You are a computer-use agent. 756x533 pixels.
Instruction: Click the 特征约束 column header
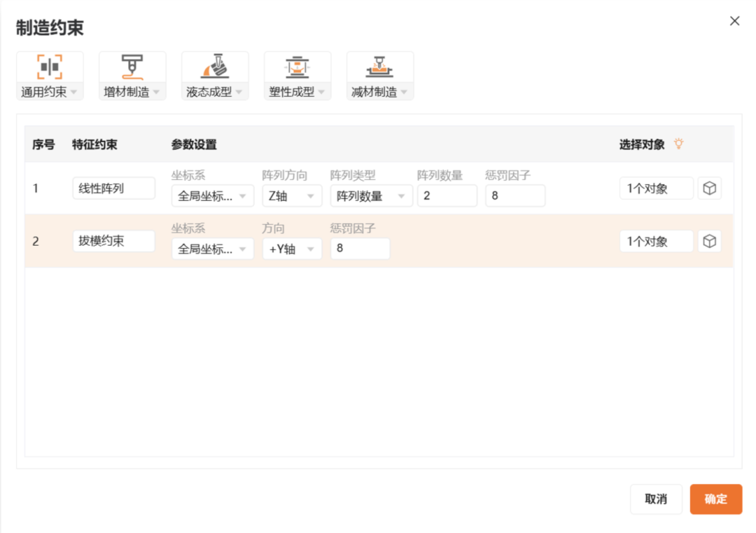click(94, 144)
